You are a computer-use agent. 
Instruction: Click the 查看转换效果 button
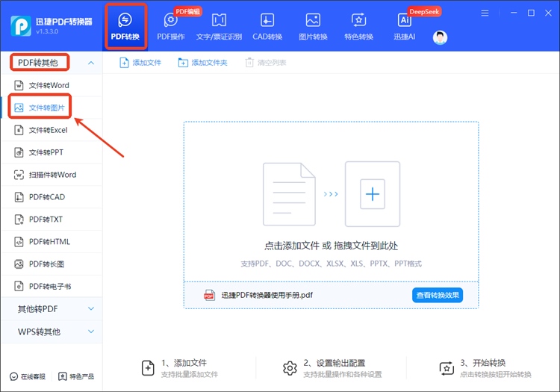pos(438,295)
